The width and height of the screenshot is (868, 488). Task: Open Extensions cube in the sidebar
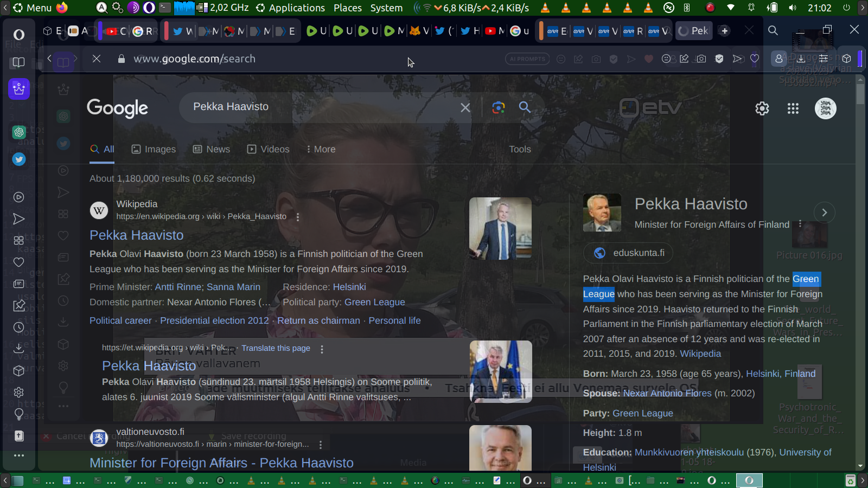(19, 371)
